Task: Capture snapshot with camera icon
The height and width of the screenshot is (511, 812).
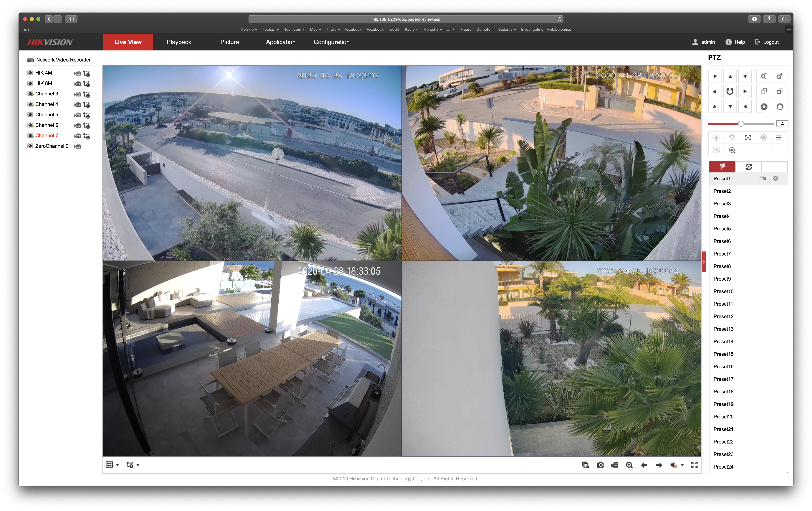Action: click(600, 465)
